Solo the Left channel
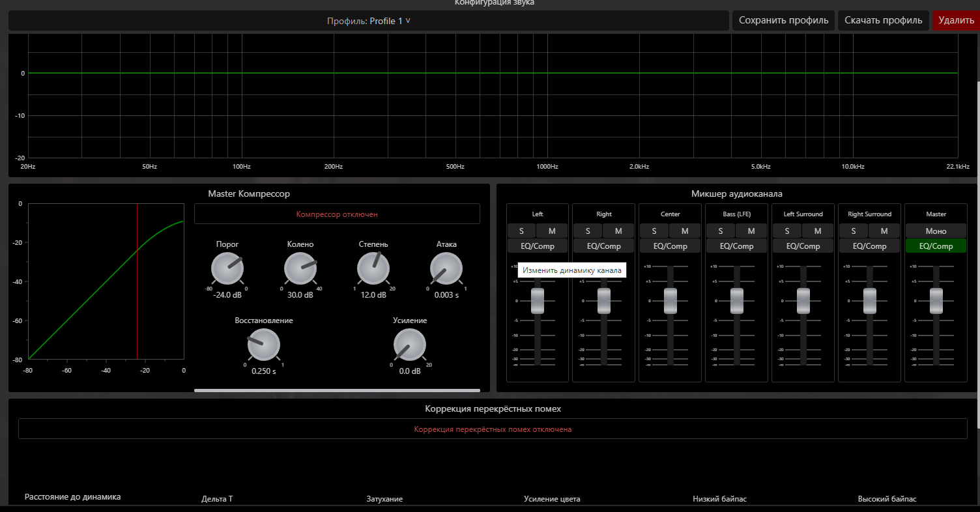 pos(521,231)
